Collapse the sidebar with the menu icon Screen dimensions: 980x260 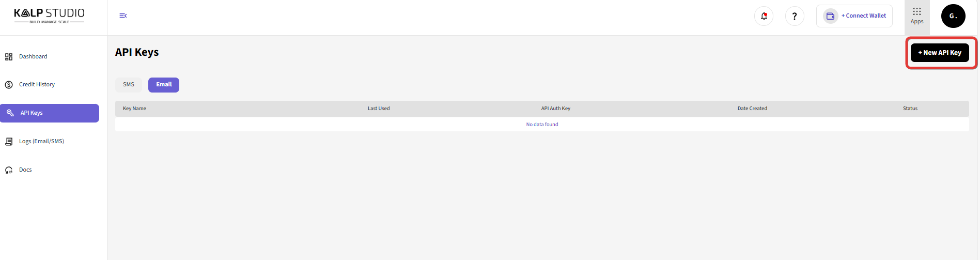[x=123, y=16]
